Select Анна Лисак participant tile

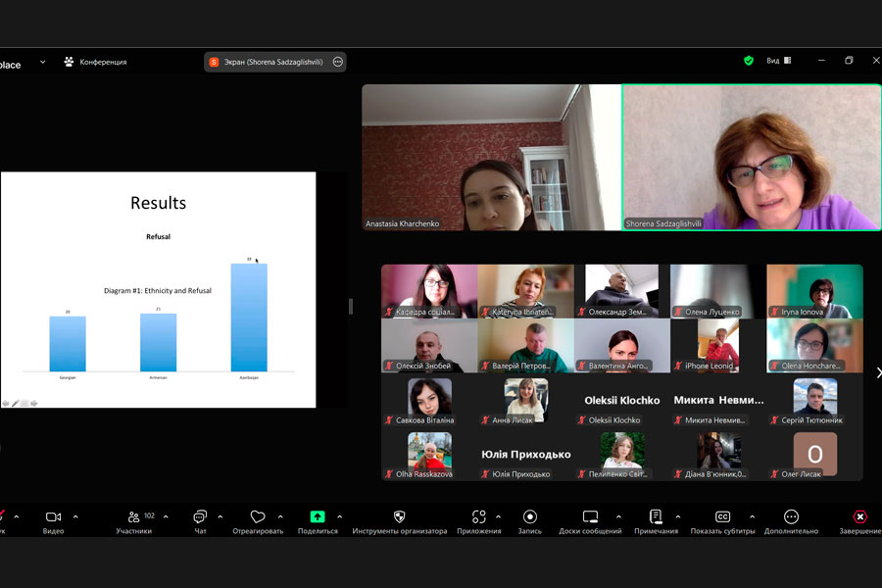[x=526, y=400]
